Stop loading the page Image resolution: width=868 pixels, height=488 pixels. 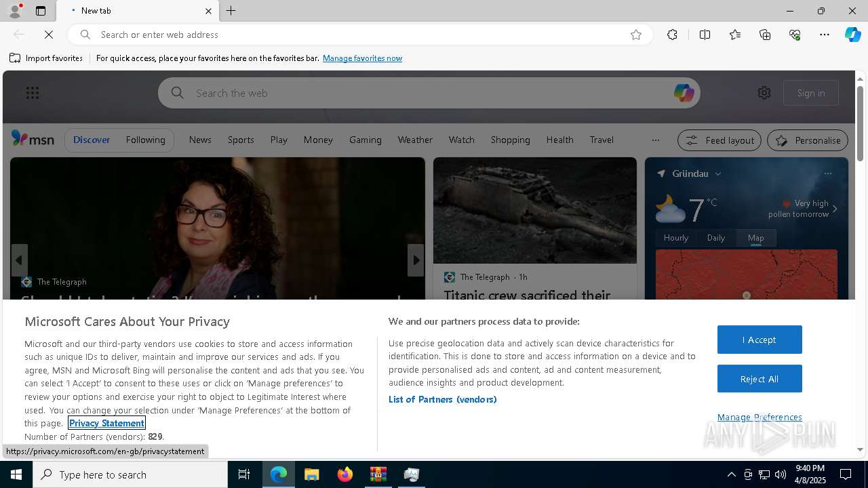tap(49, 35)
